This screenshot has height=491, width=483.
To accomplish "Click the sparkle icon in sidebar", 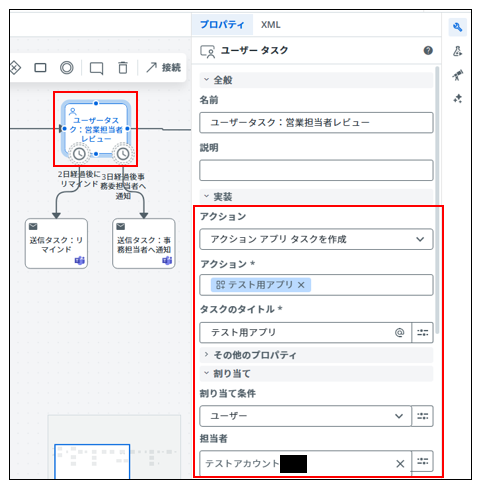I will [x=457, y=99].
